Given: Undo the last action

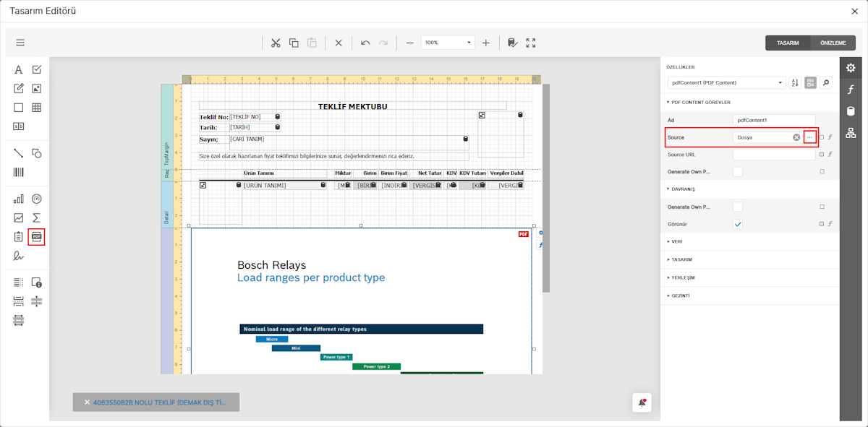Looking at the screenshot, I should point(365,43).
